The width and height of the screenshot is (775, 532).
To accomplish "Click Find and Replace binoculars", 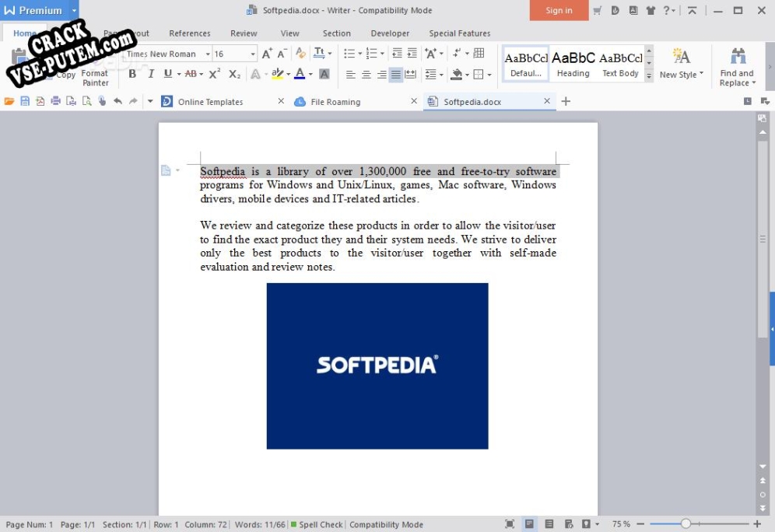I will [737, 67].
